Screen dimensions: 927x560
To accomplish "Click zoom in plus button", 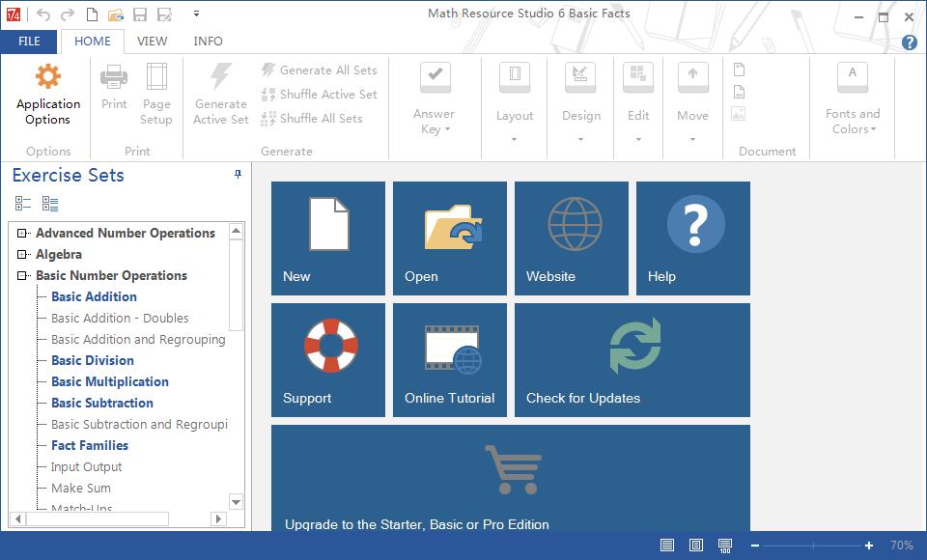I will pyautogui.click(x=868, y=546).
